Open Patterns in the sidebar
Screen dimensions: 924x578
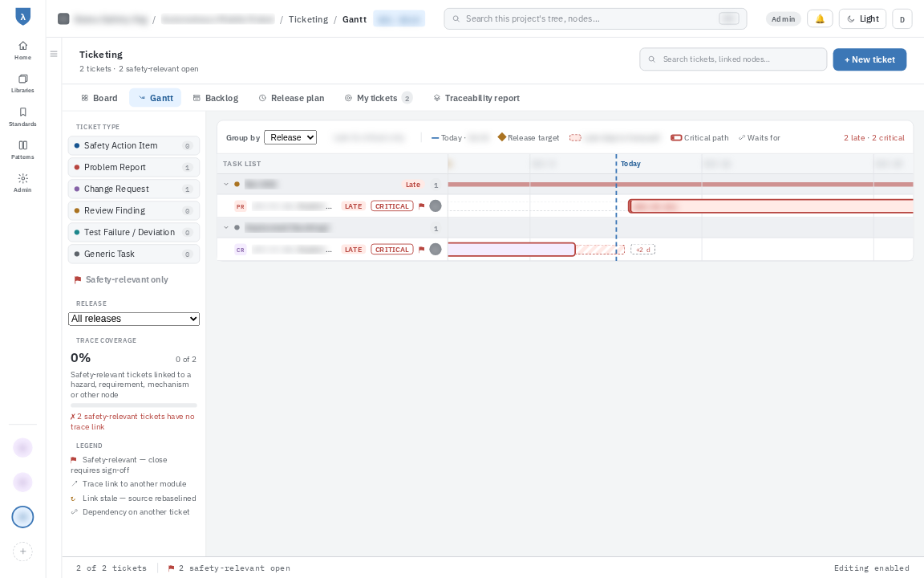(x=22, y=150)
